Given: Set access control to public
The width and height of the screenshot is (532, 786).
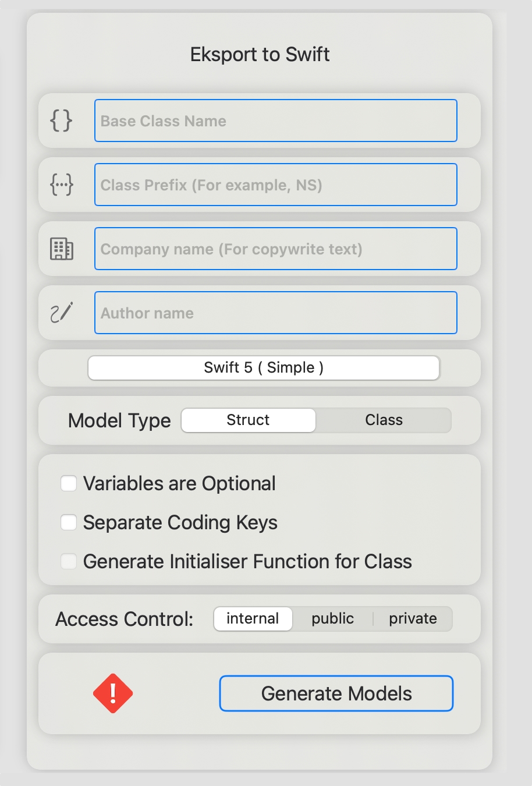Looking at the screenshot, I should coord(332,619).
